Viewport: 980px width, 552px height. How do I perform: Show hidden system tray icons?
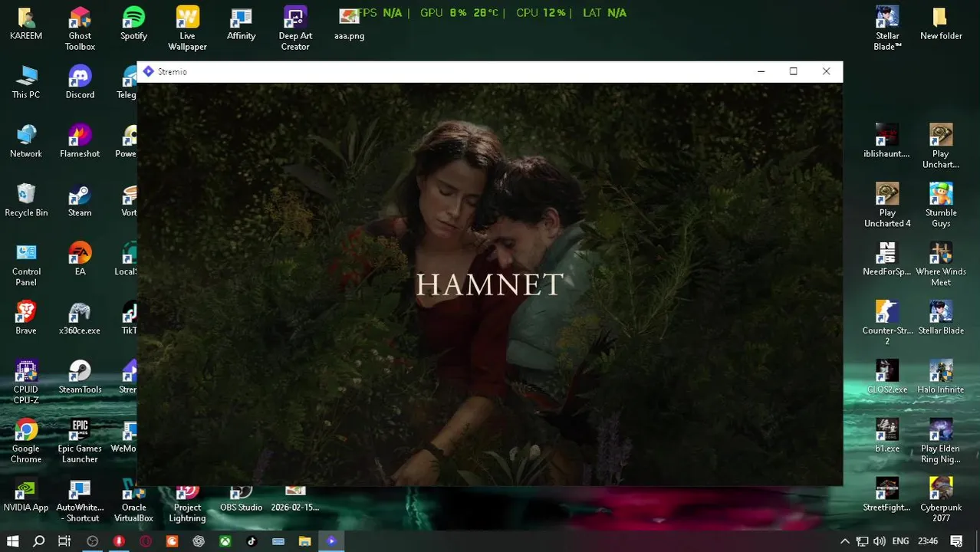[845, 541]
